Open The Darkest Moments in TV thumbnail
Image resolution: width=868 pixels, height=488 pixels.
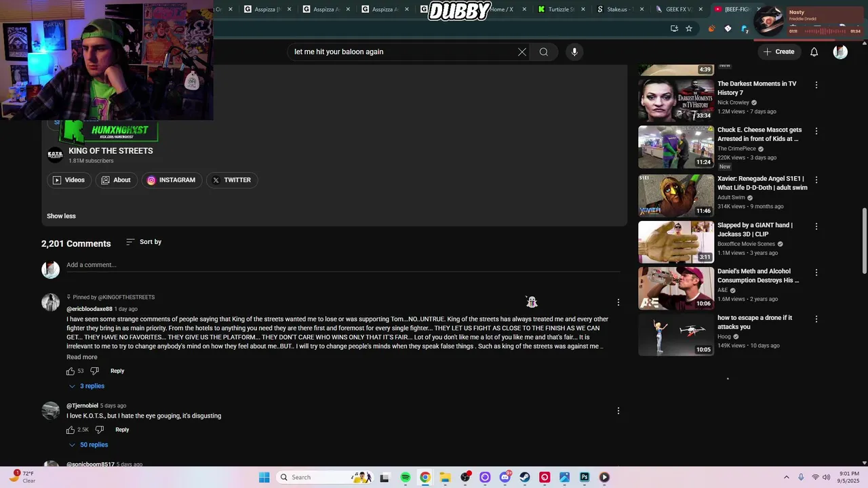[x=676, y=100]
